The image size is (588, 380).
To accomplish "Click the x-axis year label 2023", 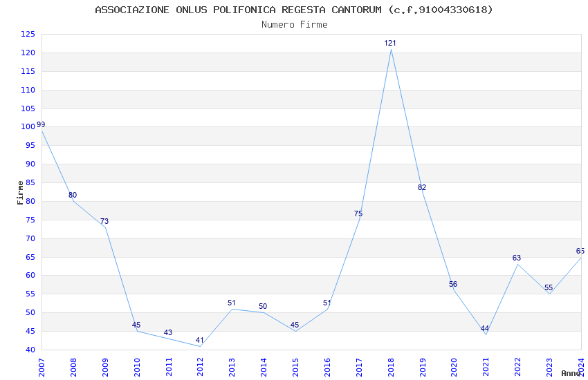I will point(549,368).
